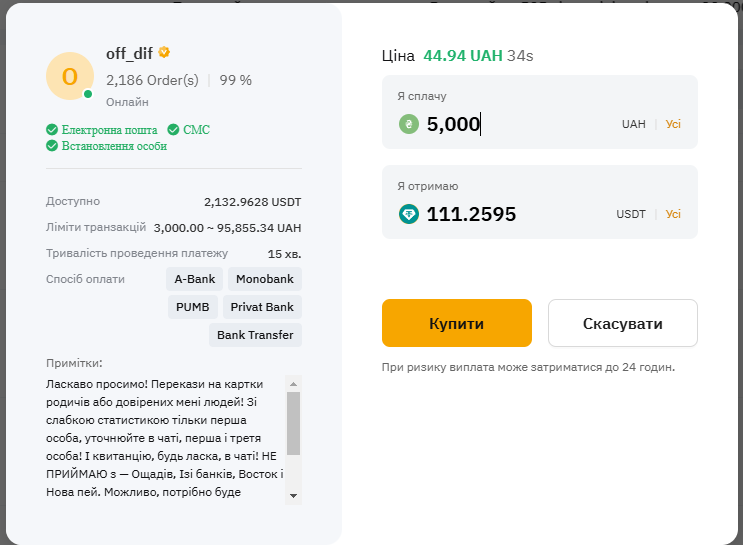Cancel the order with Скасувати button

[623, 323]
